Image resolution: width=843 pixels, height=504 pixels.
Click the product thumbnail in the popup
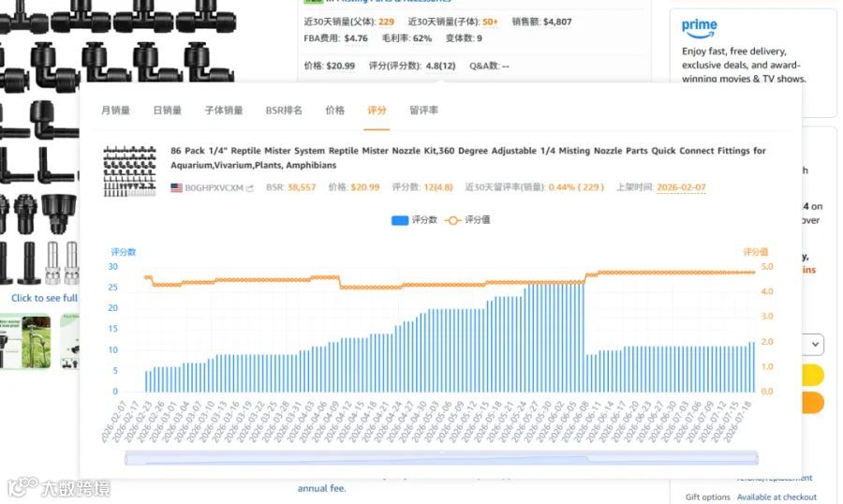(129, 170)
